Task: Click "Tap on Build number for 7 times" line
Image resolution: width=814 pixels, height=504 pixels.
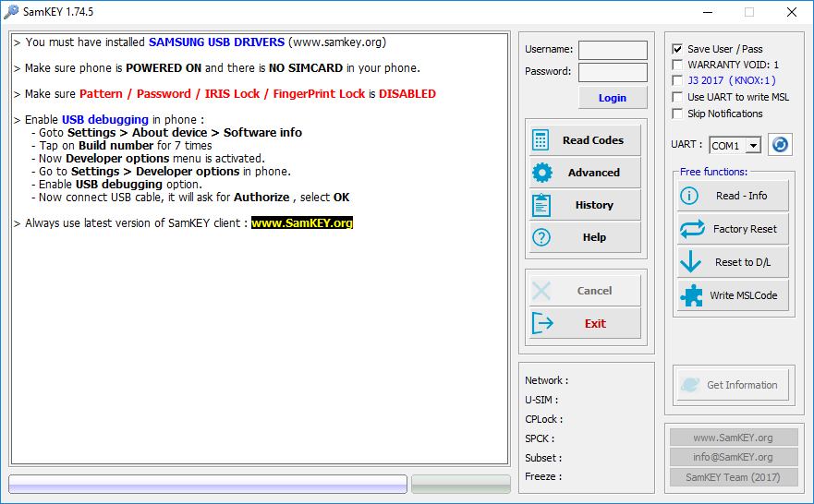Action: pyautogui.click(x=125, y=146)
